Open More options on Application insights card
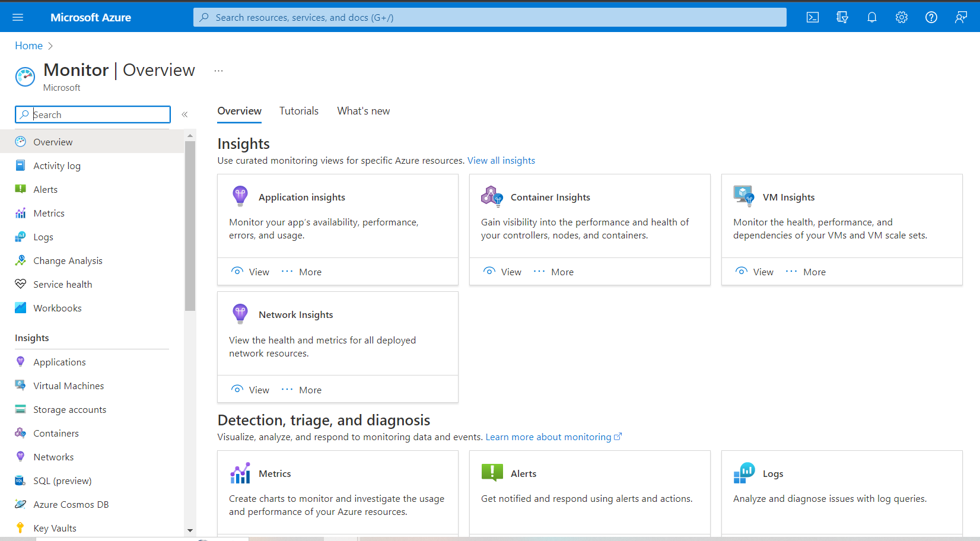 pyautogui.click(x=301, y=272)
